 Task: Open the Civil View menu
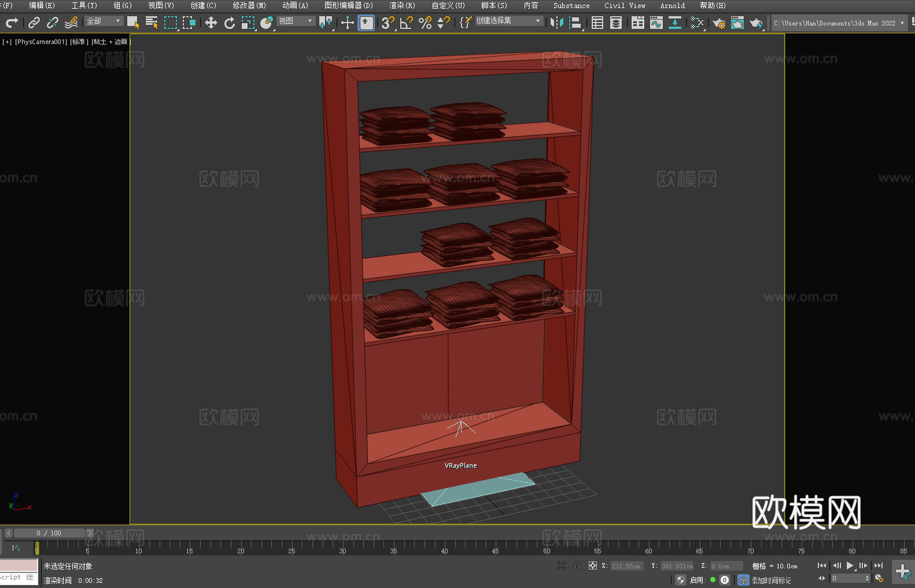pos(625,5)
